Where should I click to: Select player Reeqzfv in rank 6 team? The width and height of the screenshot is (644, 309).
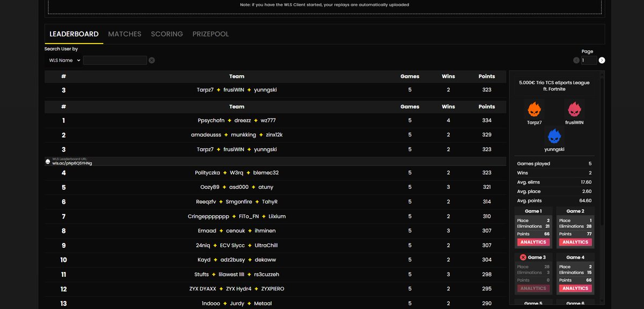click(x=206, y=202)
